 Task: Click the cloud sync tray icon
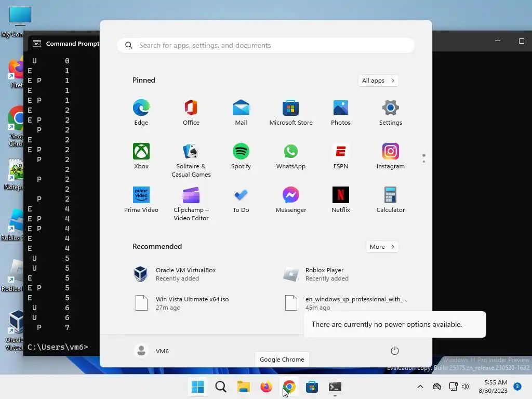(x=437, y=387)
